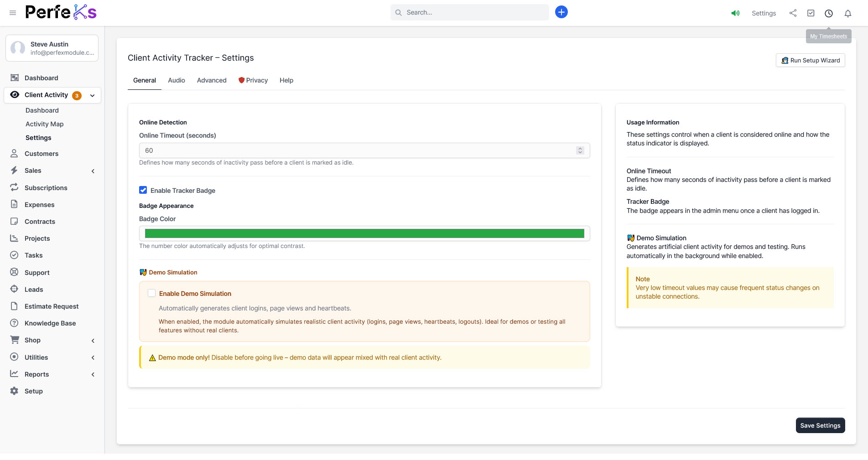The image size is (868, 460).
Task: Open My Timesheets clock icon
Action: (828, 13)
